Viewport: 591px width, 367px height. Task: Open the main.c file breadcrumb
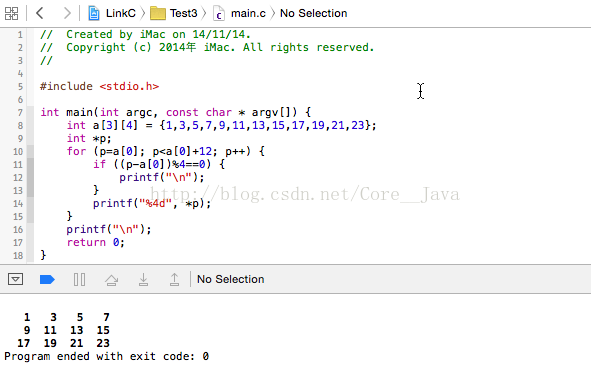pyautogui.click(x=240, y=13)
